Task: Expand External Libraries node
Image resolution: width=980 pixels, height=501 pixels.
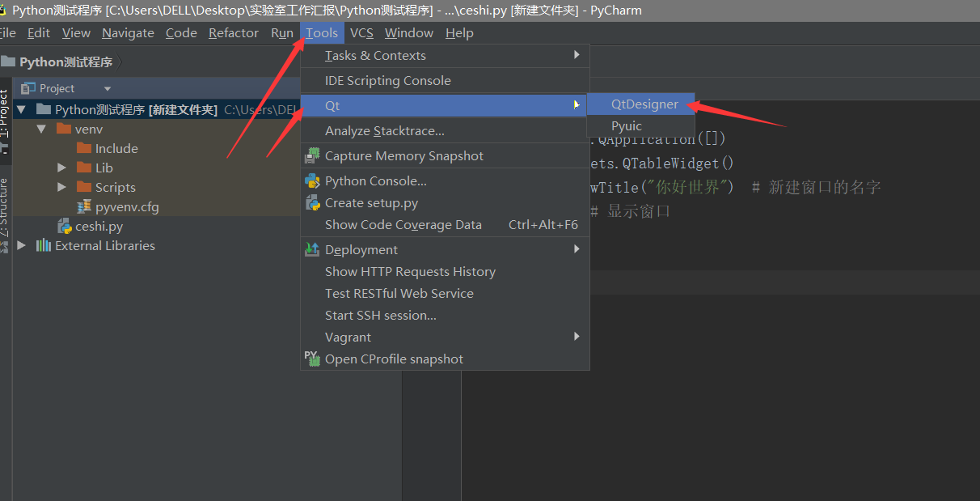Action: click(21, 245)
